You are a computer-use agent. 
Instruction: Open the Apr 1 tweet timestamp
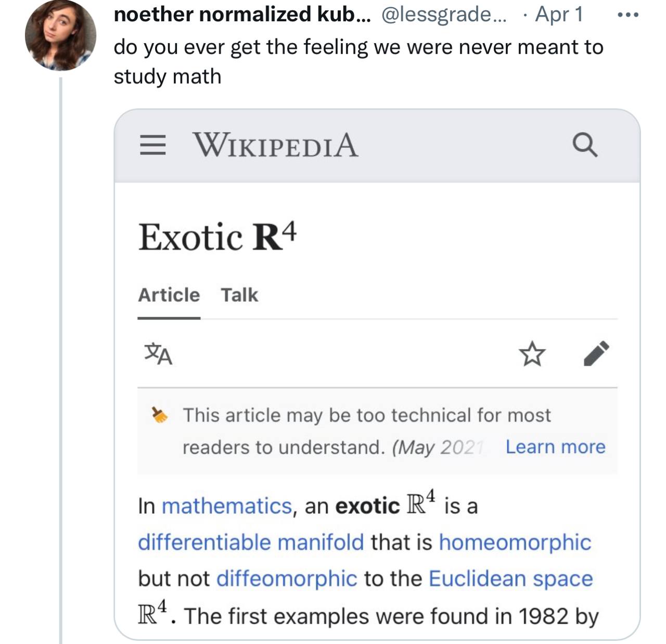tap(559, 15)
